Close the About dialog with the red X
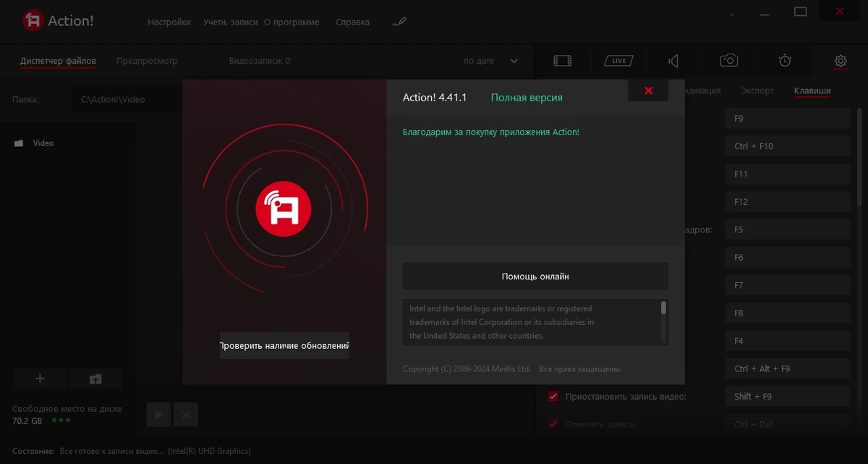This screenshot has height=464, width=868. point(648,90)
